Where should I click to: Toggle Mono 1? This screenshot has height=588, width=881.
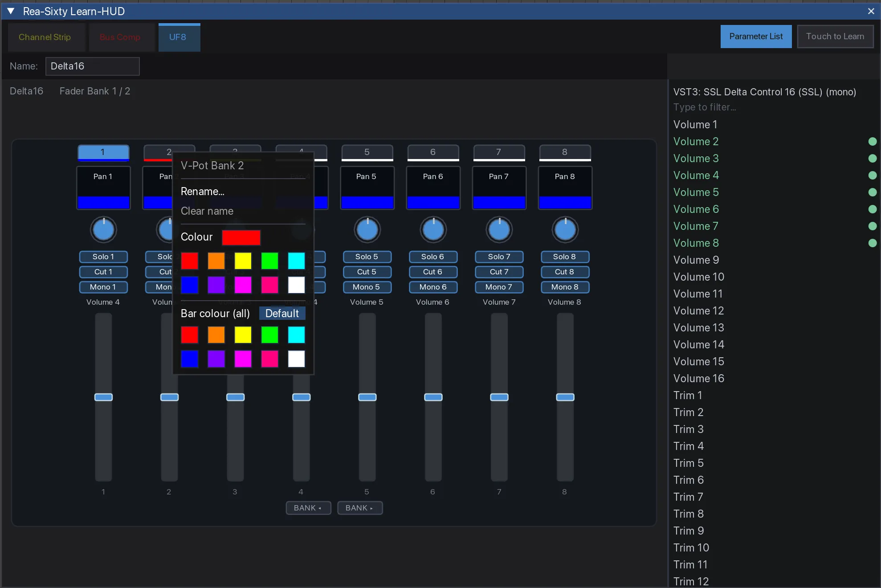[103, 287]
